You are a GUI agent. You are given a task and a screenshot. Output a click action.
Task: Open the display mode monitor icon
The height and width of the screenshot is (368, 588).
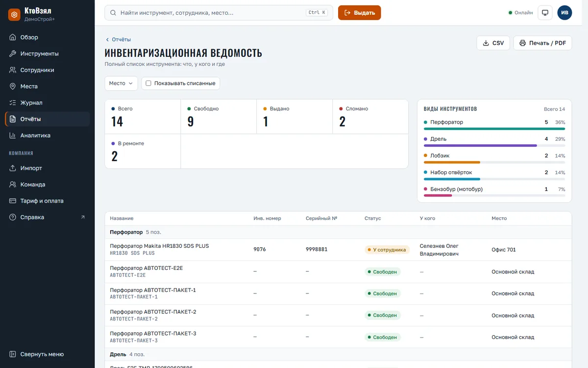click(545, 13)
